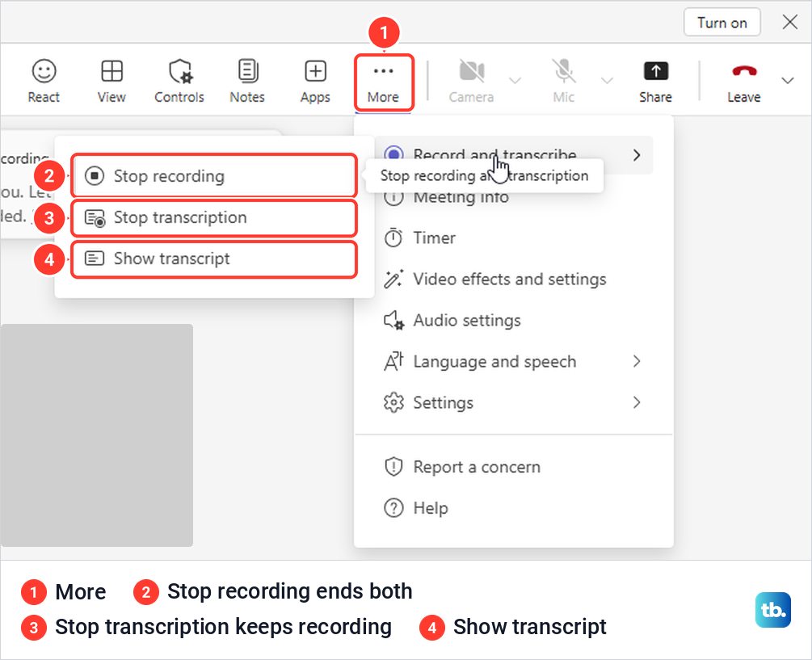Click the Stop recording square icon
Screen dimensions: 812x660
click(x=95, y=176)
